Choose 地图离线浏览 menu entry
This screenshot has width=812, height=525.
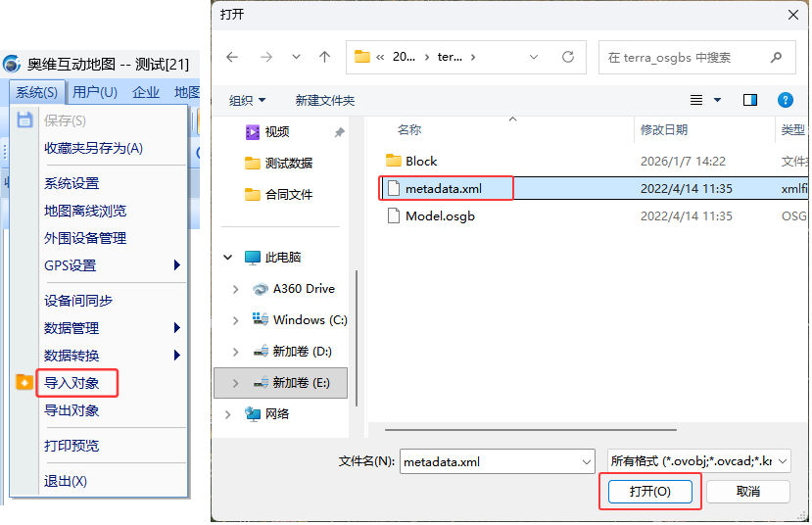click(x=85, y=212)
